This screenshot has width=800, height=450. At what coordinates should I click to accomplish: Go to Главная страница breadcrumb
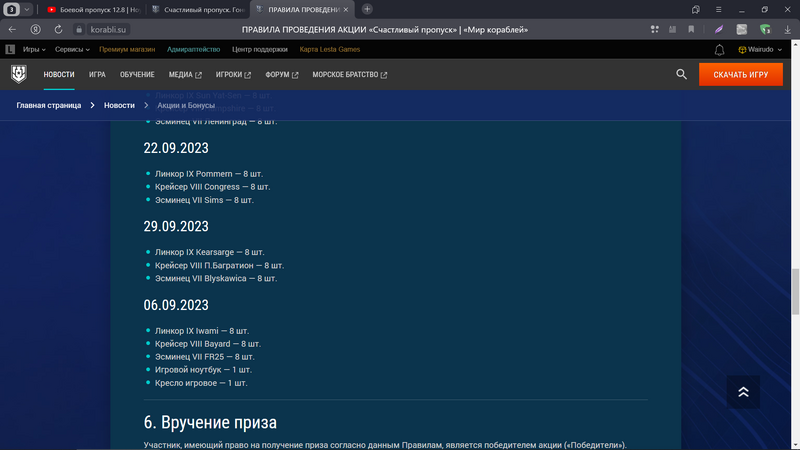pos(48,105)
